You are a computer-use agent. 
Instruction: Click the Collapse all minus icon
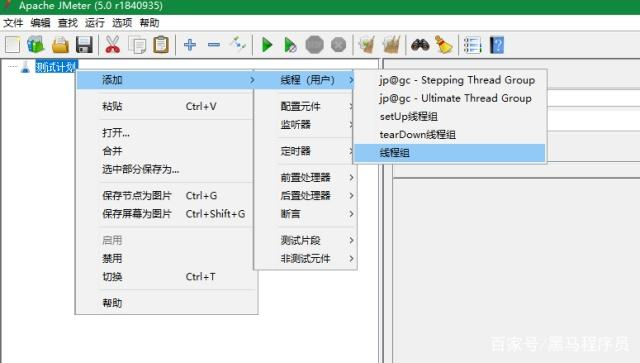coord(214,45)
